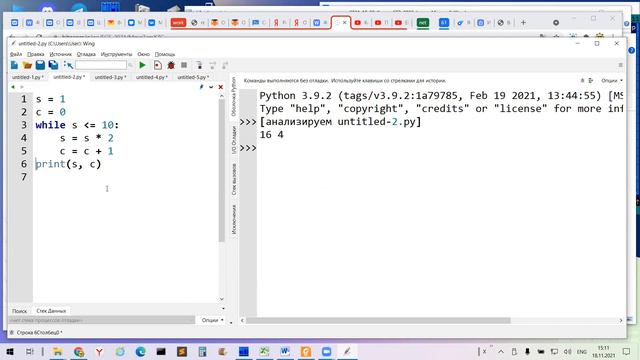This screenshot has height=360, width=640.
Task: Click the debug process selector bar
Action: [102, 320]
